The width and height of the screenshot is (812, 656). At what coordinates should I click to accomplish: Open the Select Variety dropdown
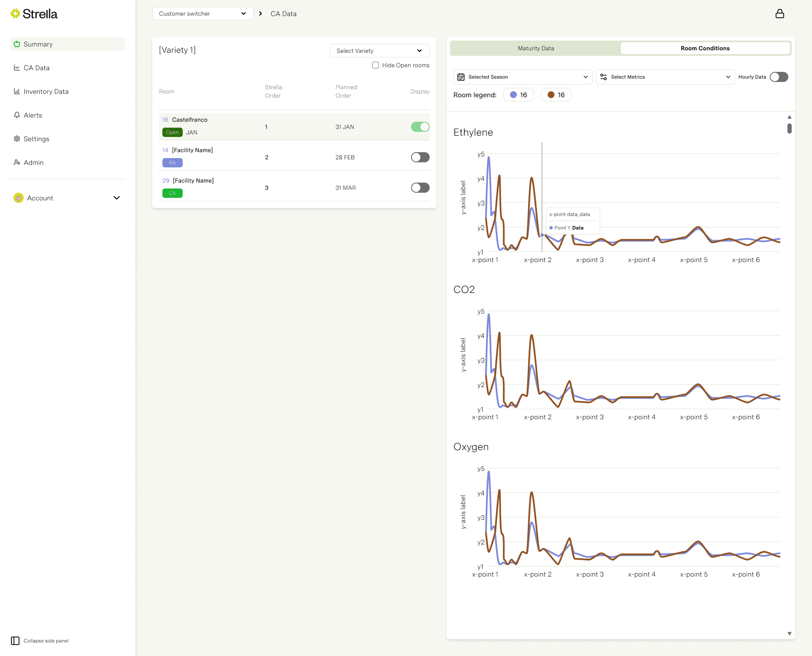click(379, 51)
